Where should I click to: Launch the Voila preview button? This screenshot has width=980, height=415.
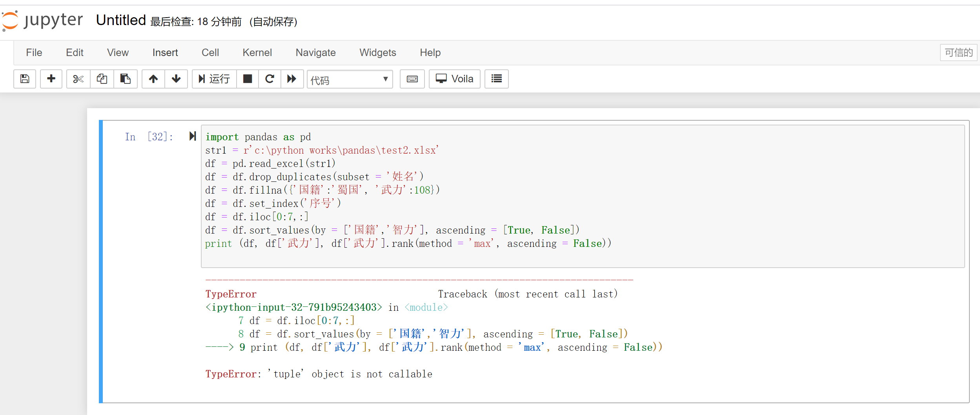[454, 79]
